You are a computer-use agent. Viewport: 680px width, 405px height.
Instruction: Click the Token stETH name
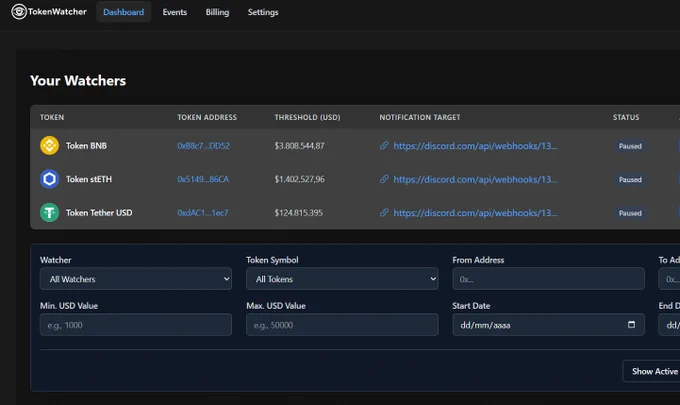pyautogui.click(x=89, y=179)
